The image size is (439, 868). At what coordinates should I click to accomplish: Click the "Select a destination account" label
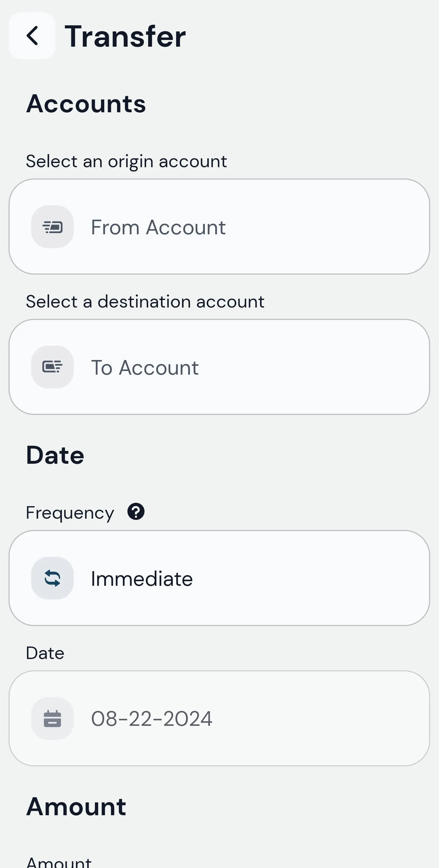(145, 301)
